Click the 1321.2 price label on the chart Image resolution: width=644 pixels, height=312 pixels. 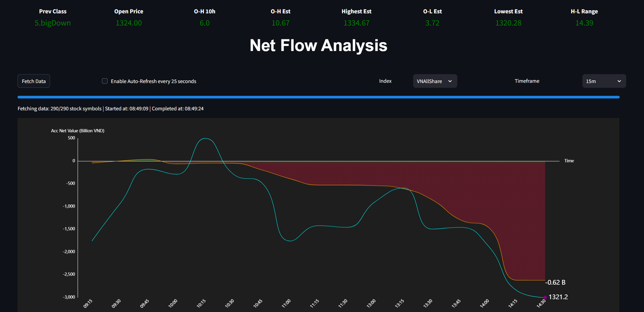pos(558,297)
